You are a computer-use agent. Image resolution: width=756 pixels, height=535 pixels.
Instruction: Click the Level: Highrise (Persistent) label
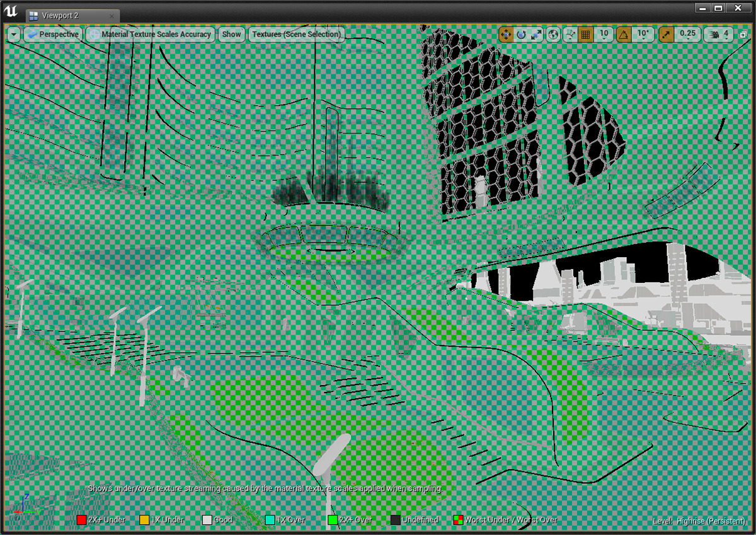pos(699,521)
